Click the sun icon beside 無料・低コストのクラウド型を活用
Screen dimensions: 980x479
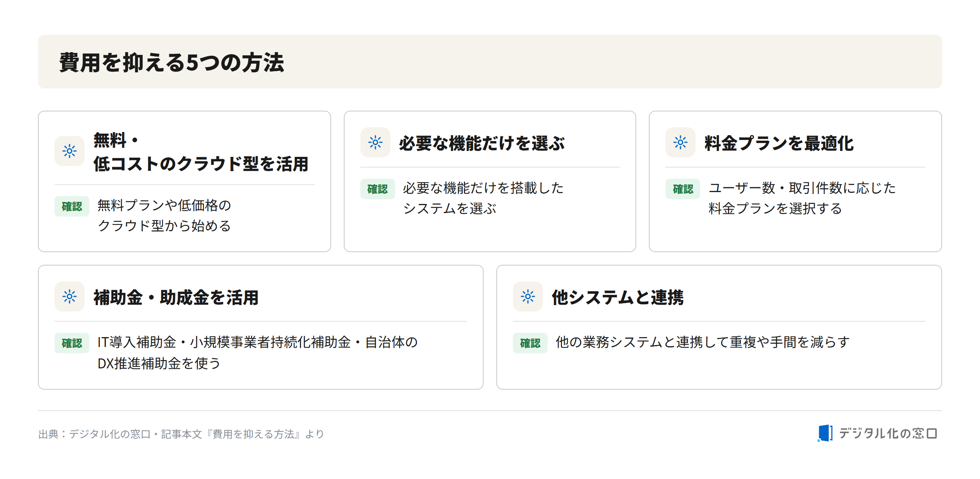(70, 151)
